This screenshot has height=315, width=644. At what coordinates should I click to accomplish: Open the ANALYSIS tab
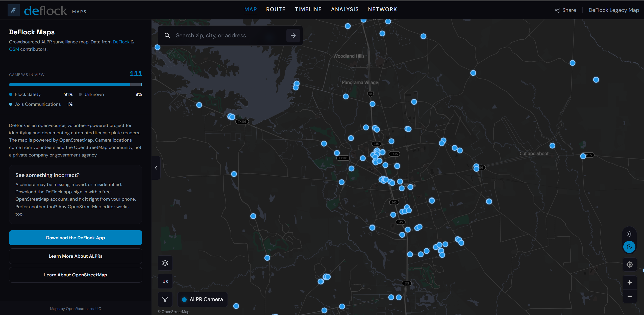pyautogui.click(x=345, y=9)
